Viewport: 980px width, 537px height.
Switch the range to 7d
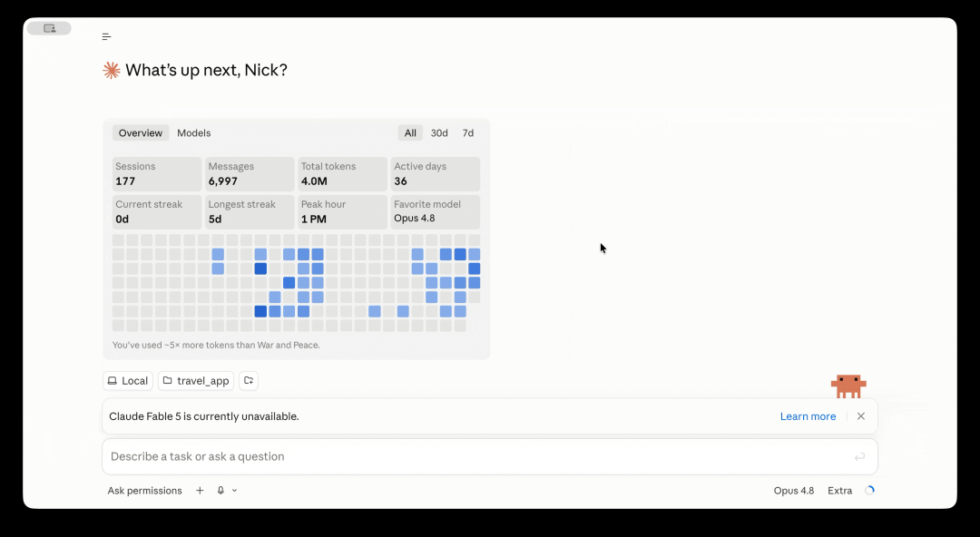click(468, 133)
